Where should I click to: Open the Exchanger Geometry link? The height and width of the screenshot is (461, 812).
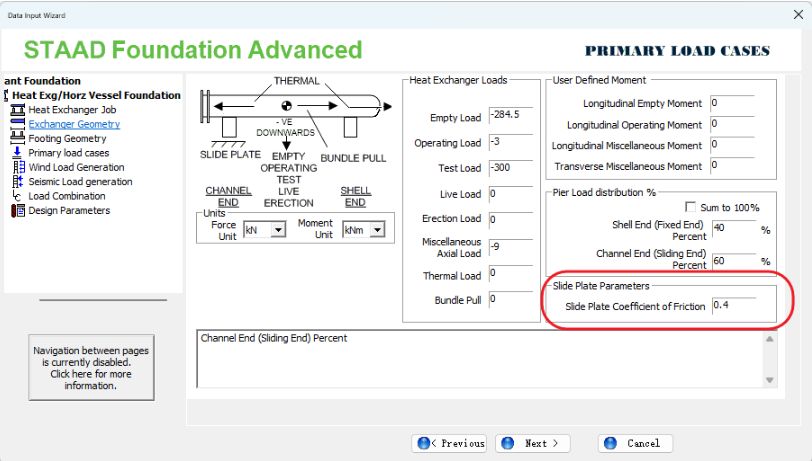click(74, 124)
